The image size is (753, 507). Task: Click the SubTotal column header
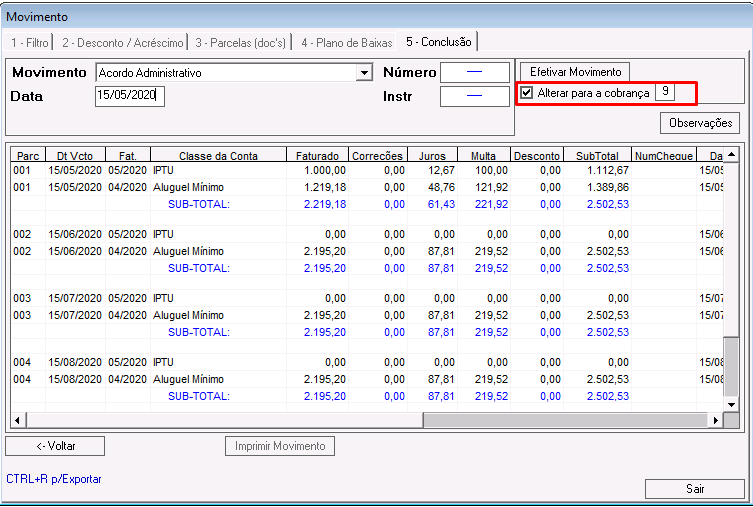click(597, 156)
